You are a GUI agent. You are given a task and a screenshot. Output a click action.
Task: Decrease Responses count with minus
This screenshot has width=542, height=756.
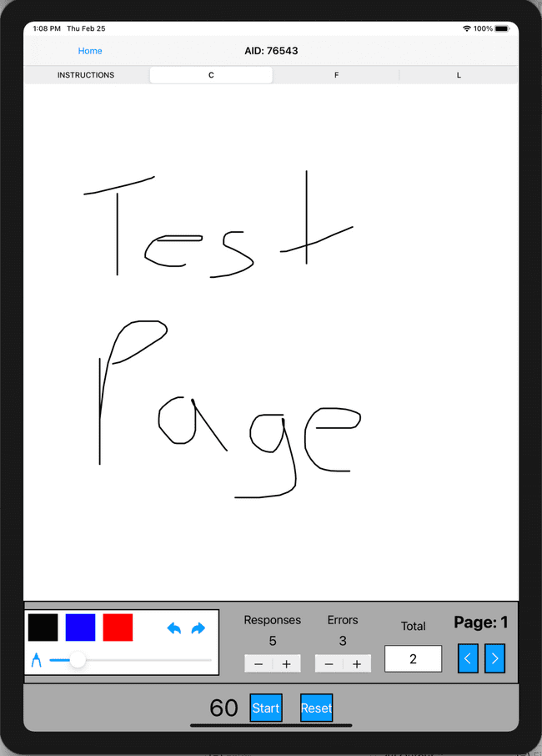click(258, 663)
